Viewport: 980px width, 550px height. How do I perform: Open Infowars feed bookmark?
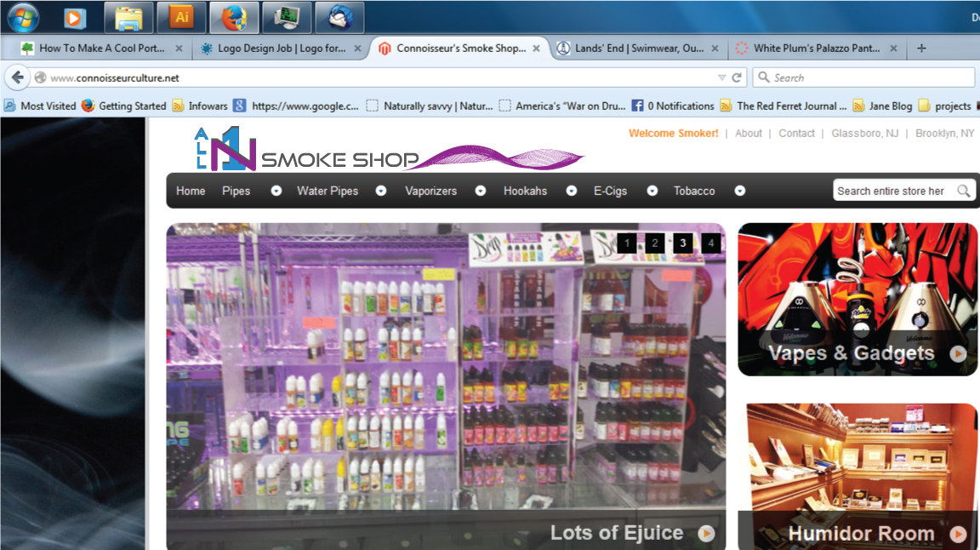pos(200,106)
